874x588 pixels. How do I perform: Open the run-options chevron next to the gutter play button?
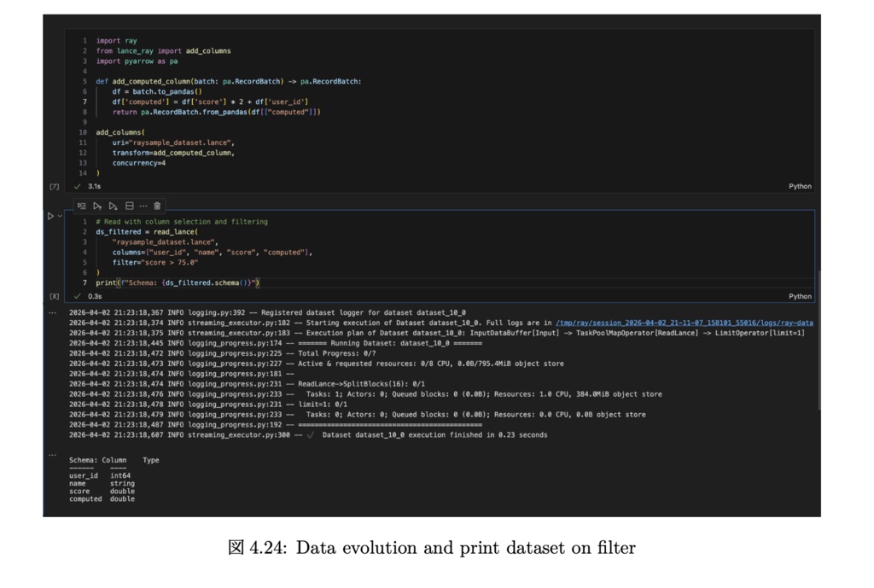click(x=60, y=216)
